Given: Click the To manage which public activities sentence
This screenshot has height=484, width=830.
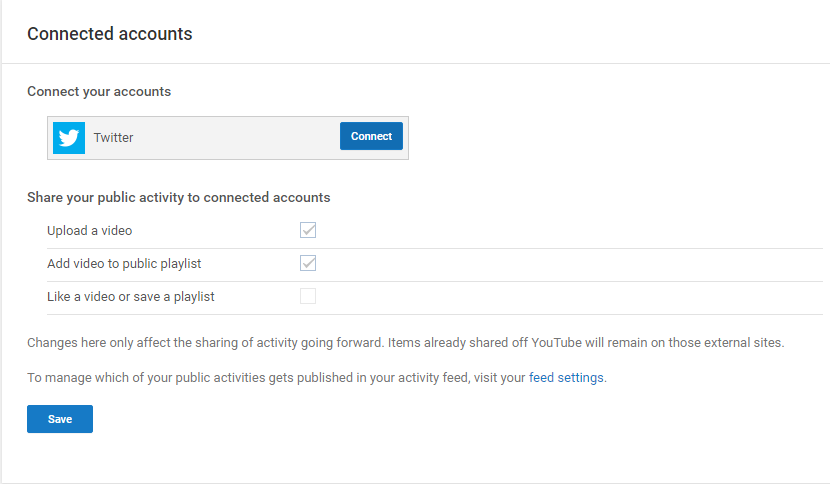Looking at the screenshot, I should 317,378.
